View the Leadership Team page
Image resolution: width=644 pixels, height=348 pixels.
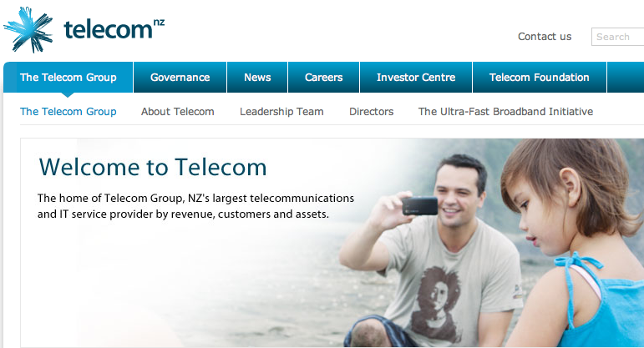point(281,112)
